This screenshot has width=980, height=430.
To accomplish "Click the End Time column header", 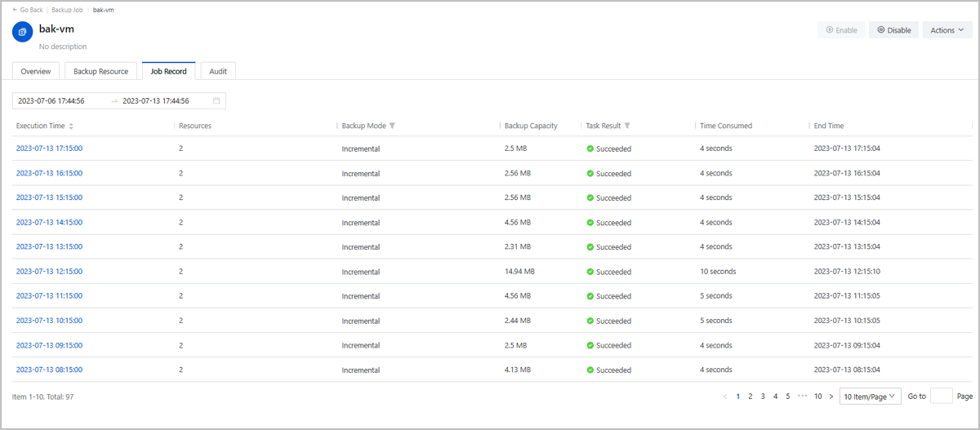I will pyautogui.click(x=829, y=126).
